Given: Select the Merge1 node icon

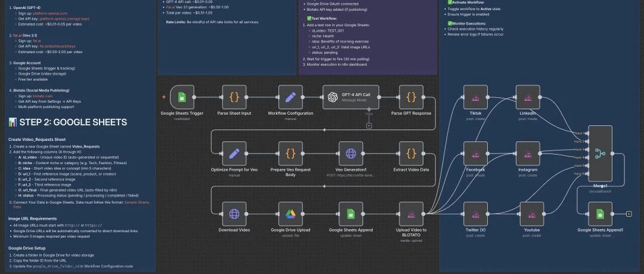Looking at the screenshot, I should tap(600, 153).
